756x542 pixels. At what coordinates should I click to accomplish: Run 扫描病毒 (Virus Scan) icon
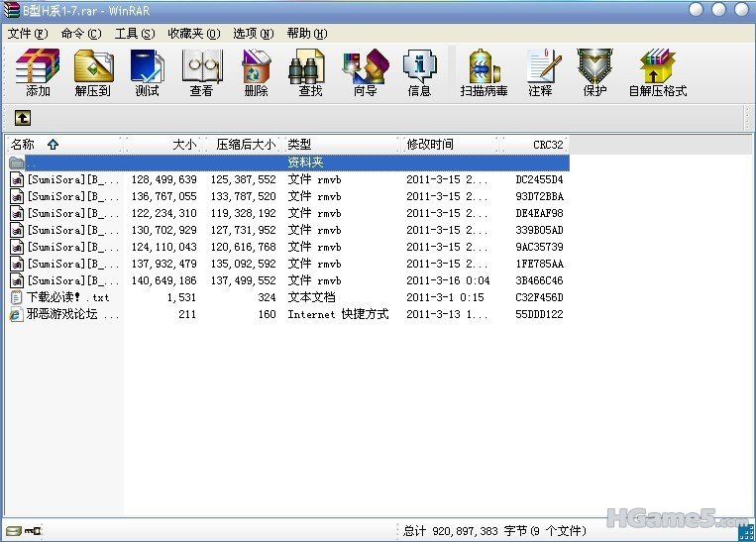484,72
